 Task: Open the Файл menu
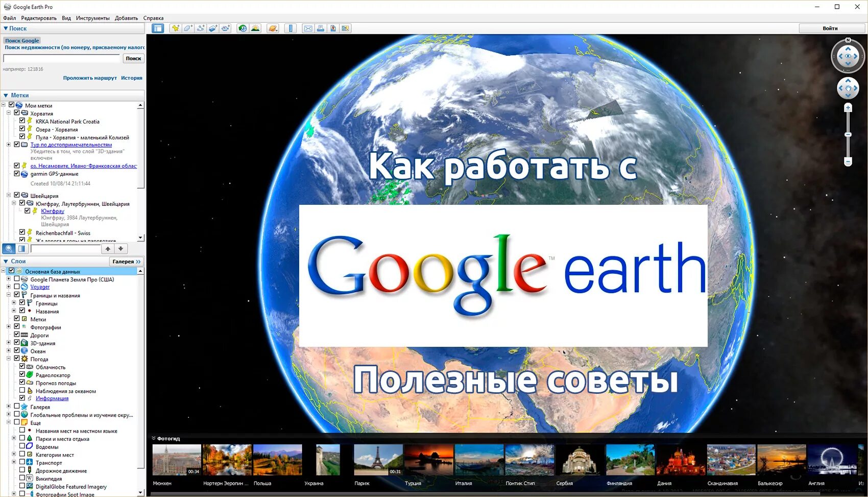(x=9, y=18)
